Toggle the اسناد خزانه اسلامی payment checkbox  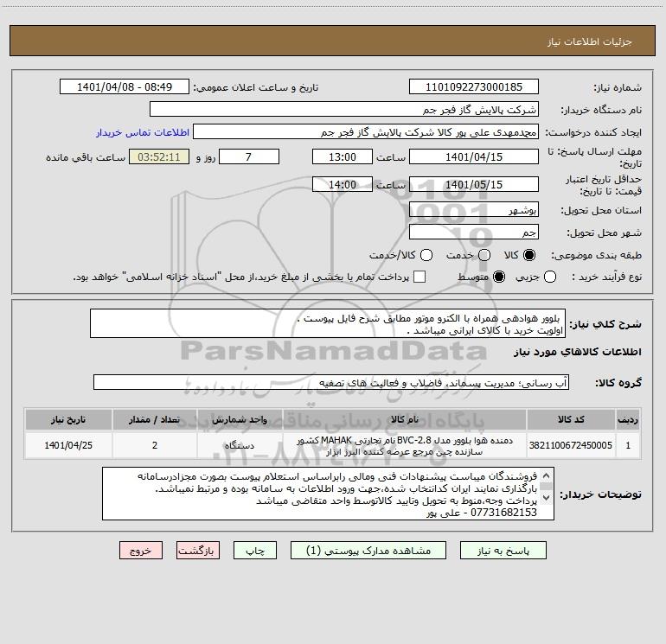[419, 277]
